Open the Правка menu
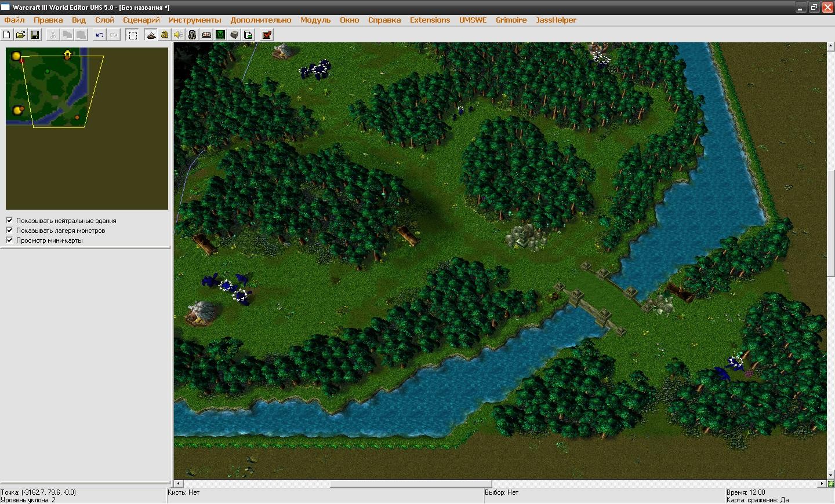835x504 pixels. point(48,20)
